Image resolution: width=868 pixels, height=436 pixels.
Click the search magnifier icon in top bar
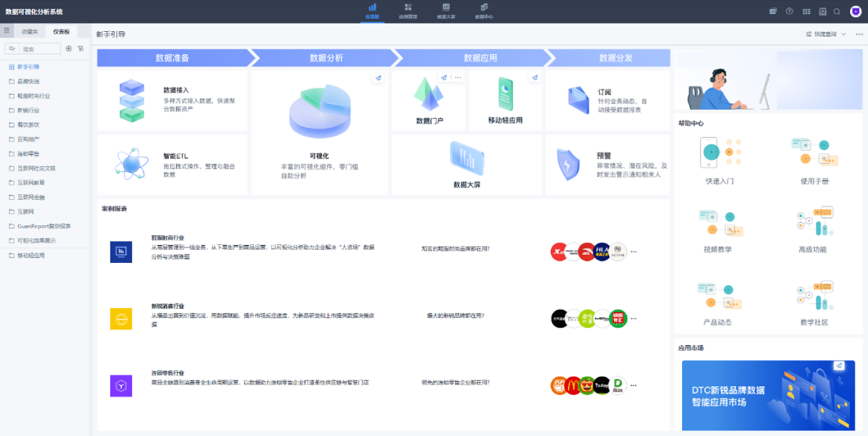(837, 11)
